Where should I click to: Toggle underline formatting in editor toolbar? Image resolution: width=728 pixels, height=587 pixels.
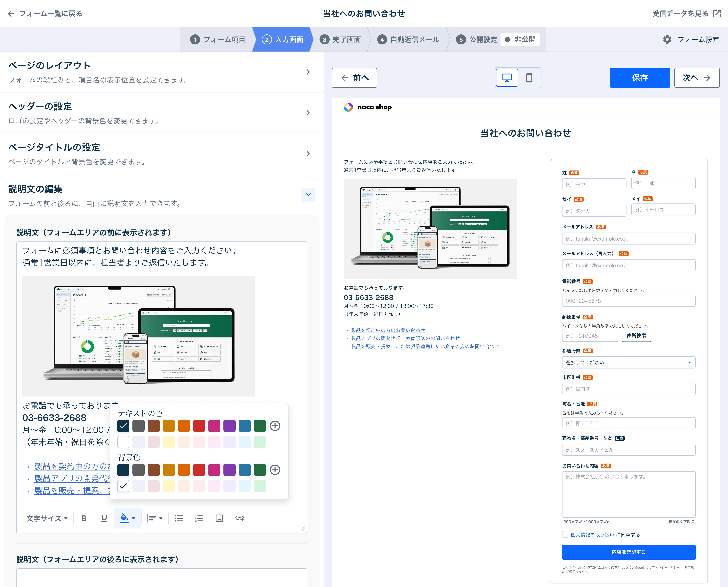coord(104,518)
